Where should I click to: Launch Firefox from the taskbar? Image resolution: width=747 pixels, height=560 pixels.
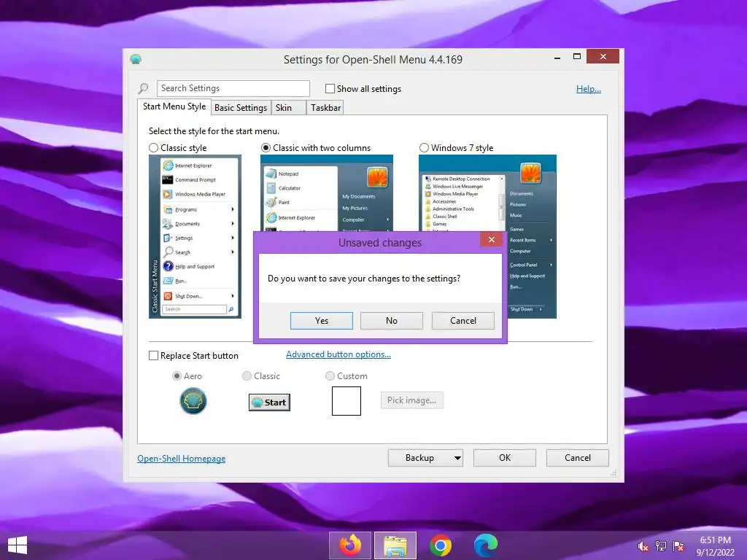pyautogui.click(x=350, y=545)
